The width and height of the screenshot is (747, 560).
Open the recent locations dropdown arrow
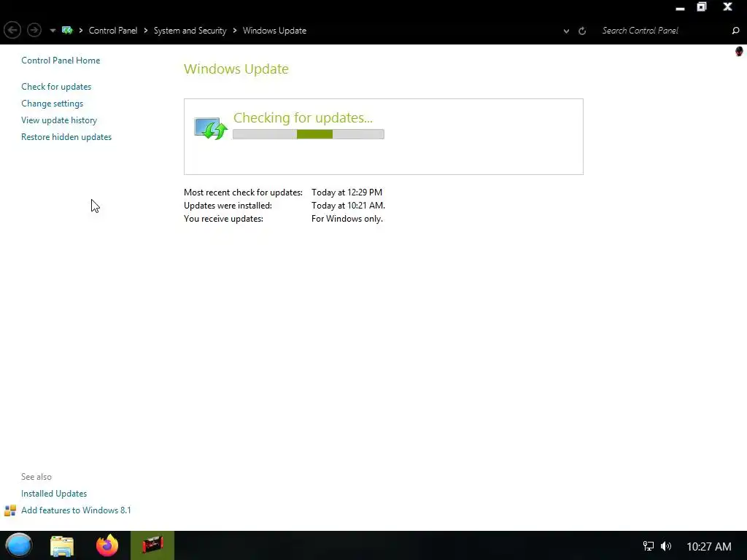(x=53, y=31)
